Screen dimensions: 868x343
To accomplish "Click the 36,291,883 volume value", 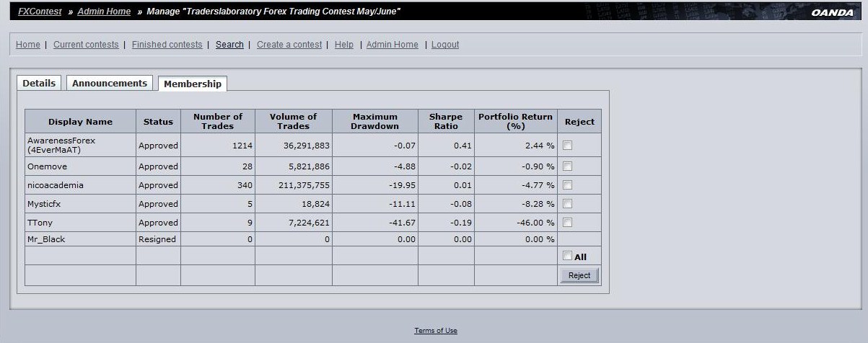I will tap(307, 146).
